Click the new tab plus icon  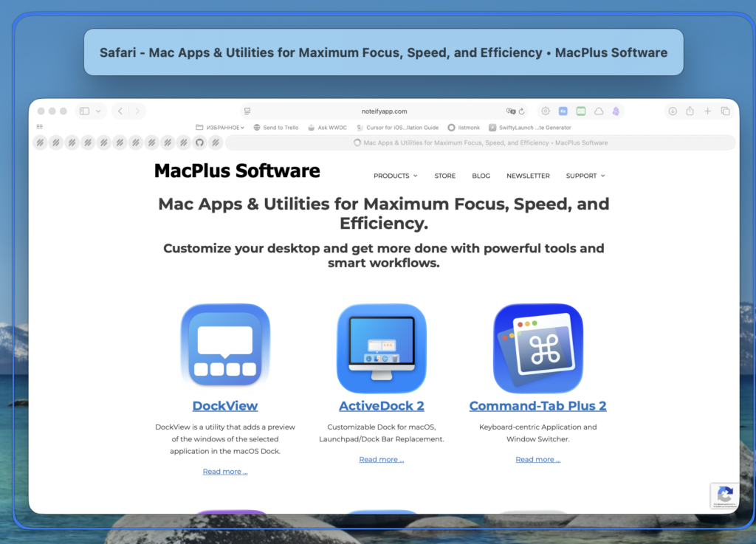[x=707, y=111]
